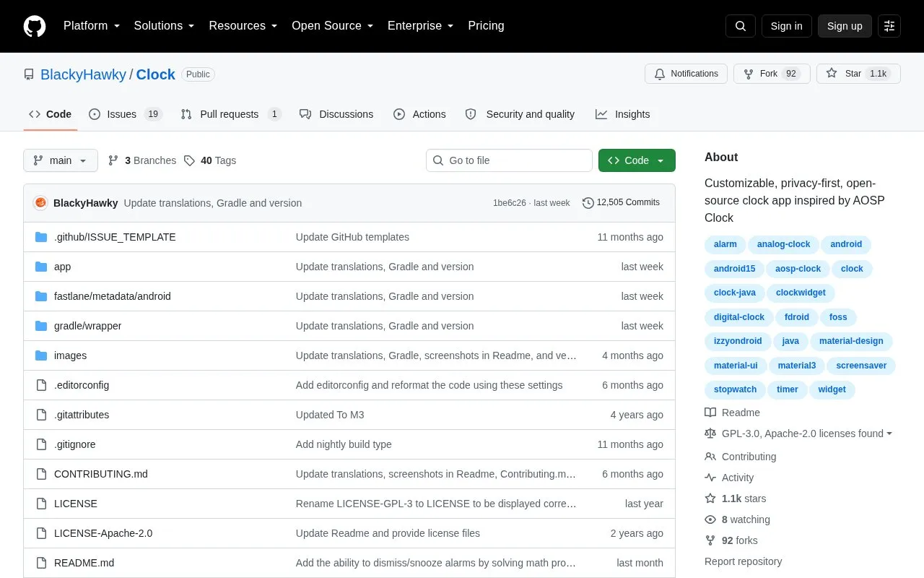Image resolution: width=924 pixels, height=578 pixels.
Task: Expand the Resources menu
Action: point(243,26)
